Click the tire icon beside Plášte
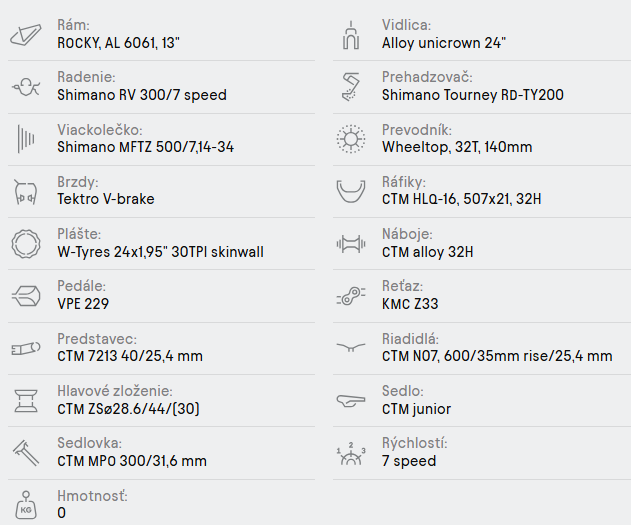This screenshot has height=525, width=631. point(24,244)
